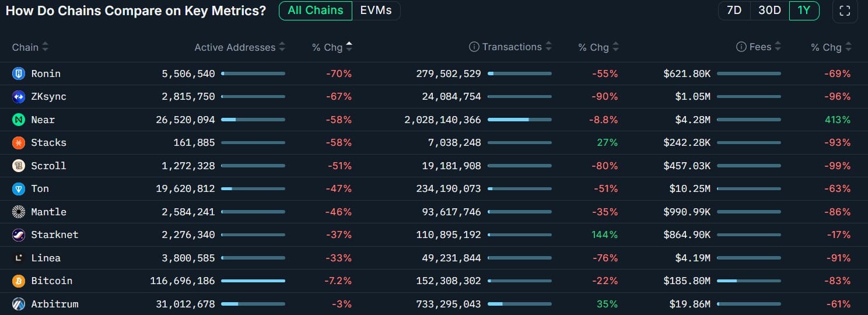The height and width of the screenshot is (315, 868).
Task: Click the Bitcoin chain logo icon
Action: click(19, 281)
